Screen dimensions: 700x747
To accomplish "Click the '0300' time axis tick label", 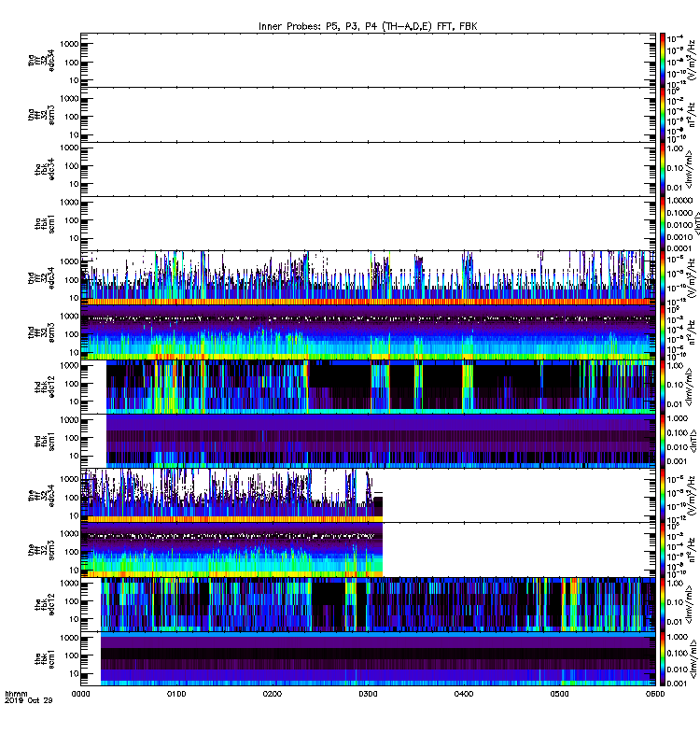I will click(x=368, y=694).
